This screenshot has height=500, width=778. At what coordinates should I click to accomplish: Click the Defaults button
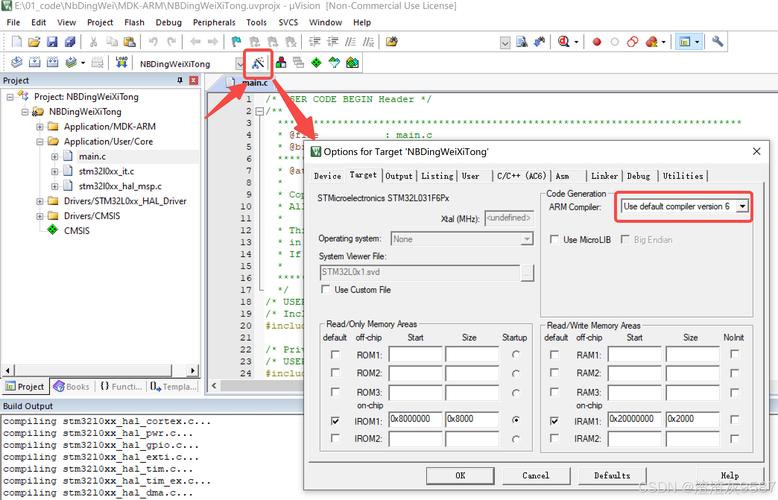tap(612, 475)
